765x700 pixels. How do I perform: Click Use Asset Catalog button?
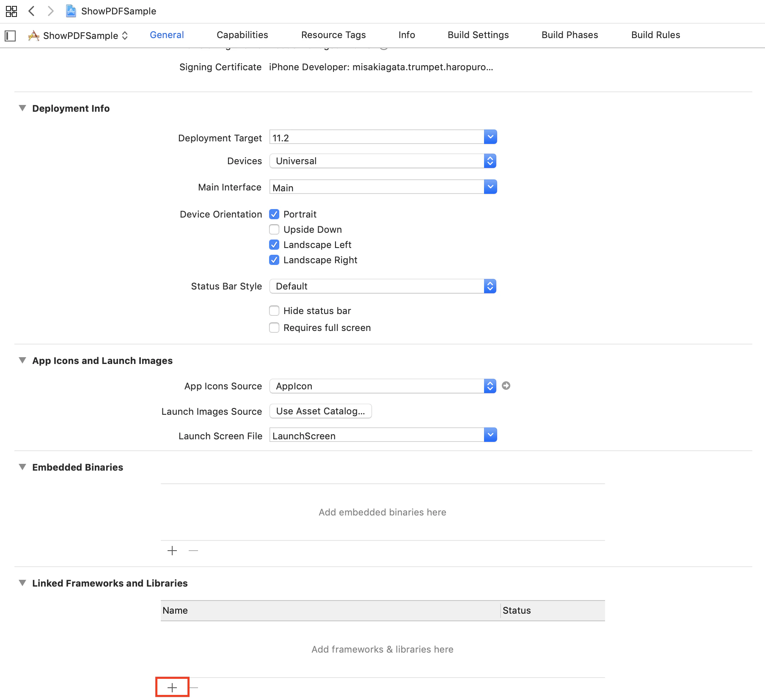click(321, 411)
